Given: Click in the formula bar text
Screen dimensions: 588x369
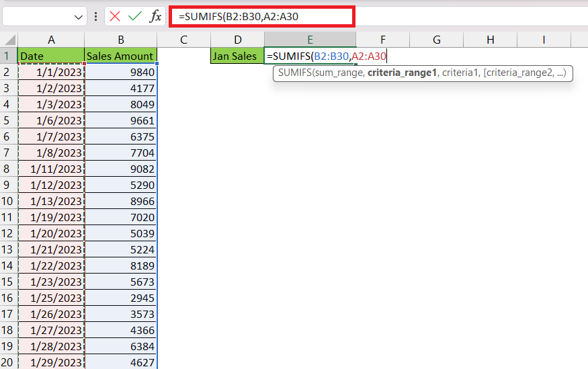Looking at the screenshot, I should [x=262, y=17].
